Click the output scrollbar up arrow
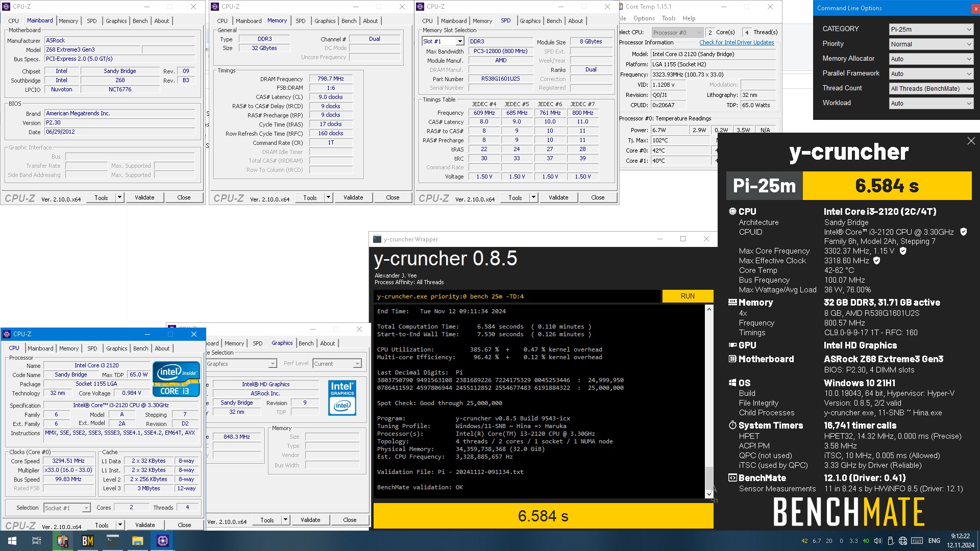The height and width of the screenshot is (551, 980). tap(709, 309)
